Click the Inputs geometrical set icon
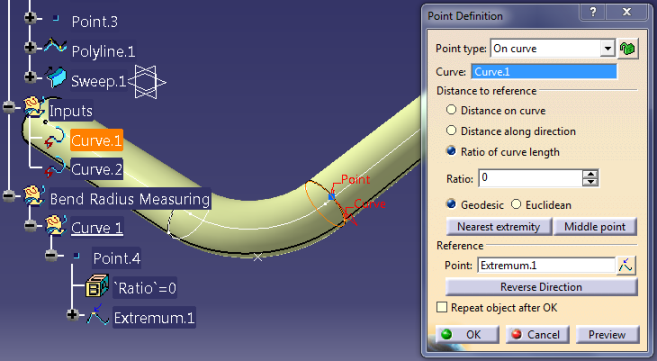 tap(34, 107)
